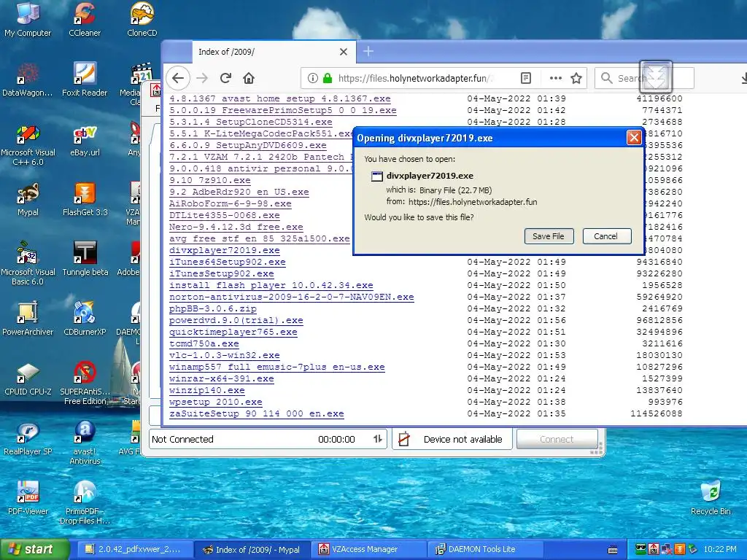Select the CloneCD desktop icon
Viewport: 747px width, 560px height.
(142, 20)
